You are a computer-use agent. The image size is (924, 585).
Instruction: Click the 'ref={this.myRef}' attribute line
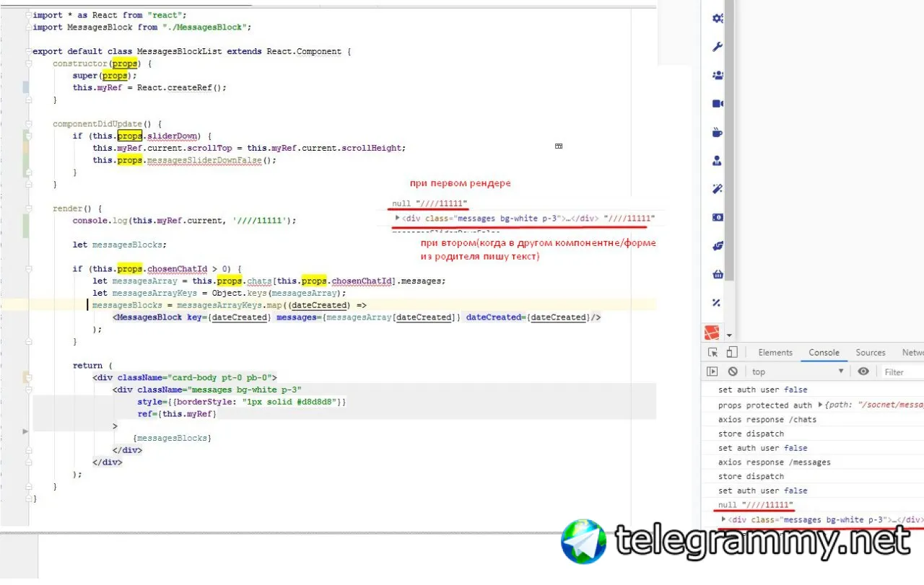coord(177,414)
